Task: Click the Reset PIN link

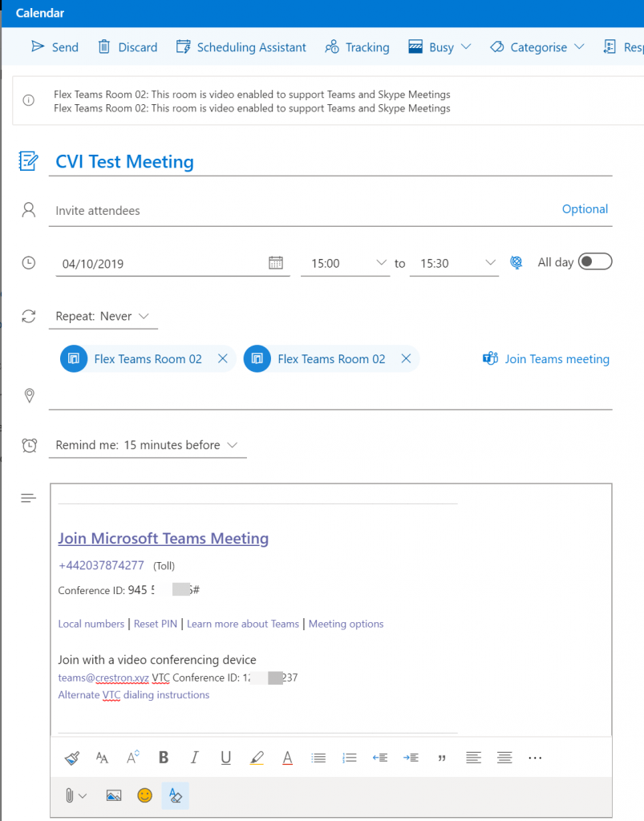Action: (156, 624)
